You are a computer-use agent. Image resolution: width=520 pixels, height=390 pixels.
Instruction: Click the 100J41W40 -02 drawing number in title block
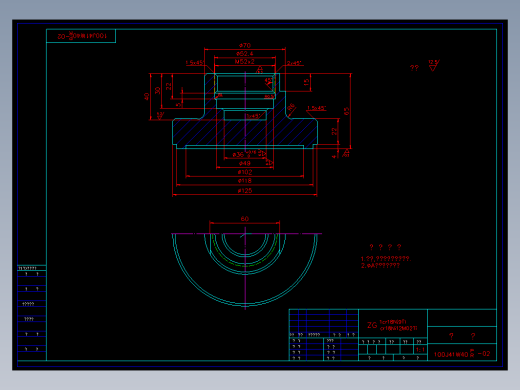click(x=462, y=354)
